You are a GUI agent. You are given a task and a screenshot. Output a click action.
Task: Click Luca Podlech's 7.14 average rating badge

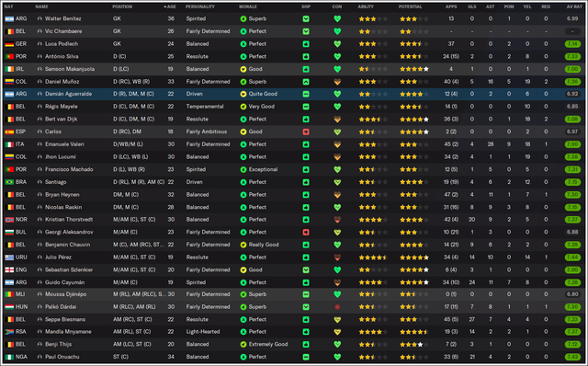click(x=572, y=44)
